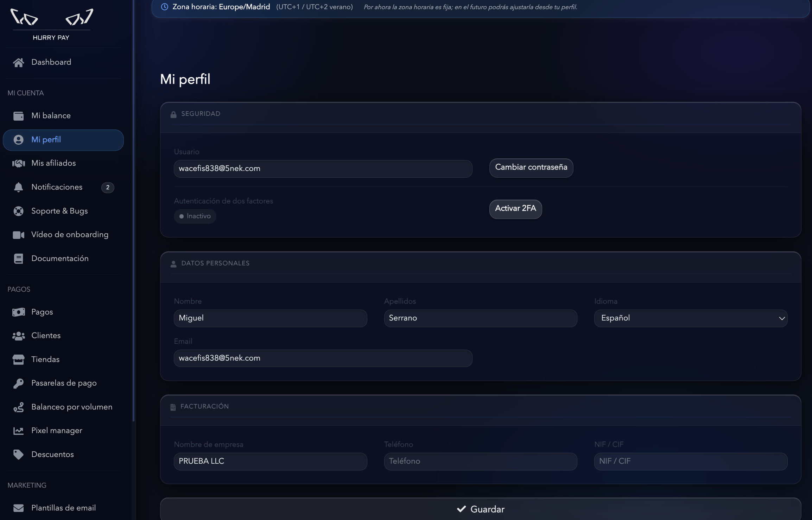The height and width of the screenshot is (520, 812).
Task: Save profile with Guardar button
Action: 481,509
